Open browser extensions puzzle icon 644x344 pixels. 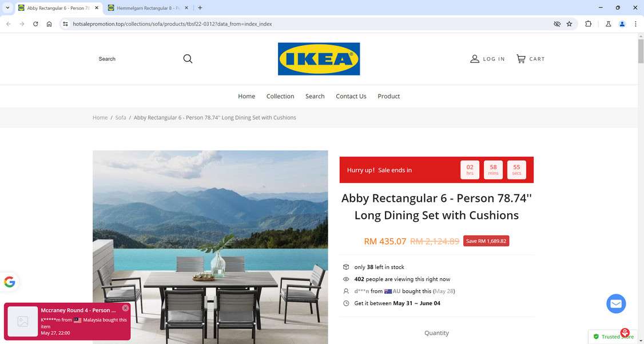[x=588, y=24]
